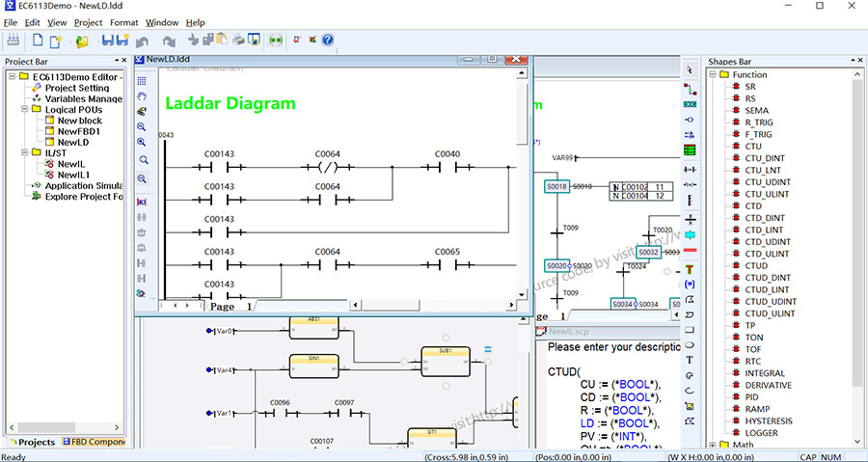Click the zoom in magnifier in NewLD toolbar
The height and width of the screenshot is (462, 868).
(142, 142)
